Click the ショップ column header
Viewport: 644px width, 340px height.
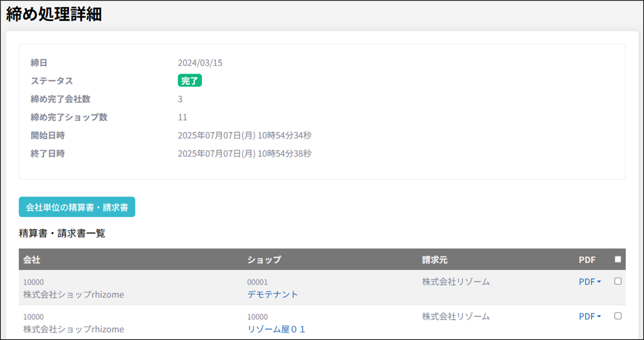[x=264, y=260]
